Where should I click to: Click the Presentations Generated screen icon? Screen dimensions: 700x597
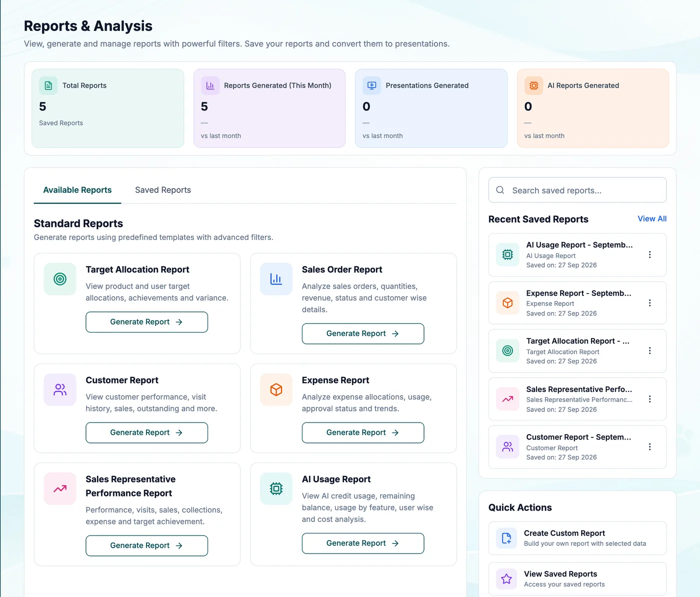click(371, 85)
